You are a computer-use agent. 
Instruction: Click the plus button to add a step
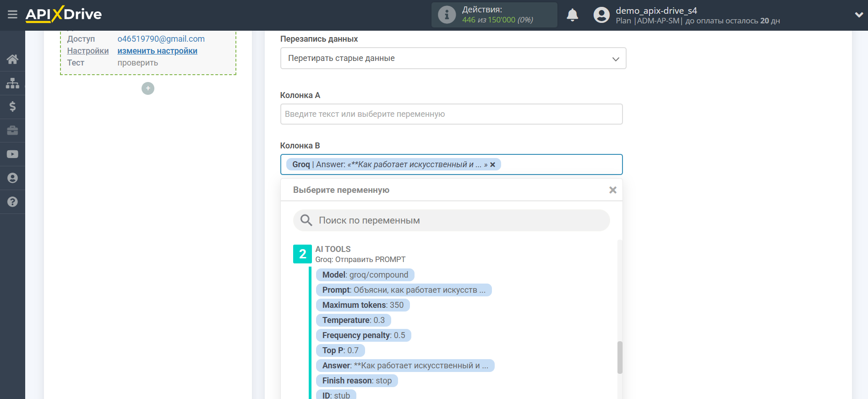[148, 88]
